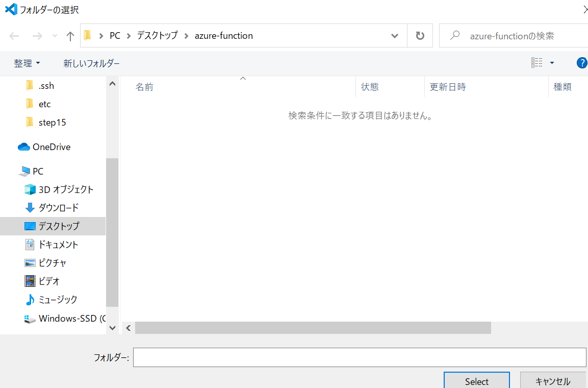Image resolution: width=588 pixels, height=388 pixels.
Task: Click the キャンセル button
Action: (553, 381)
